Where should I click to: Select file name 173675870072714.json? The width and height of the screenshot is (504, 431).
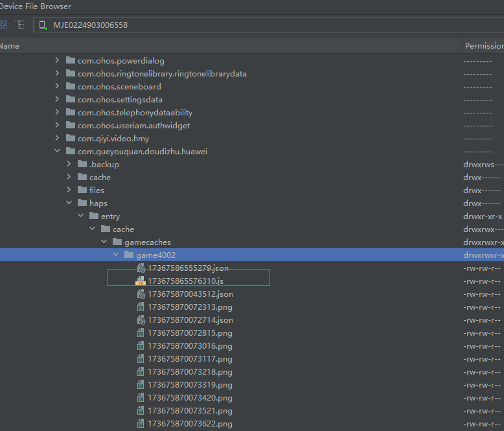click(190, 320)
